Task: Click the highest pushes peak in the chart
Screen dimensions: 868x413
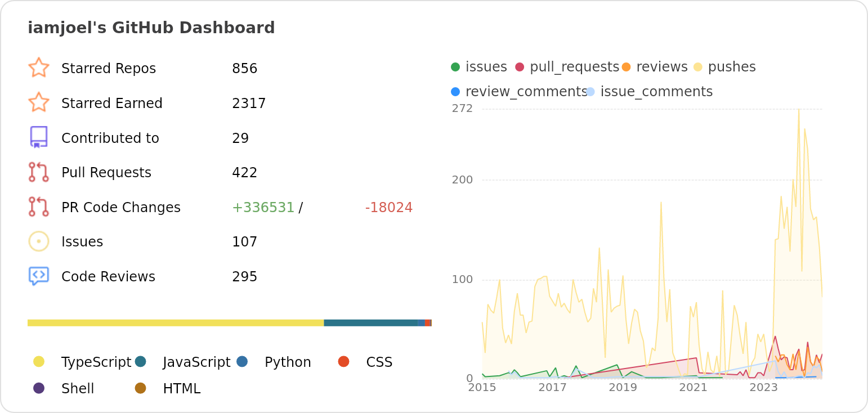Action: coord(799,110)
